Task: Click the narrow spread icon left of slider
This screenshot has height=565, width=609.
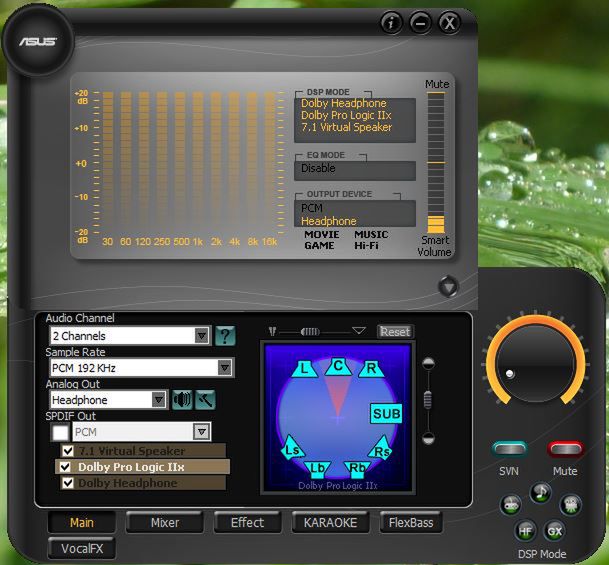Action: point(272,331)
